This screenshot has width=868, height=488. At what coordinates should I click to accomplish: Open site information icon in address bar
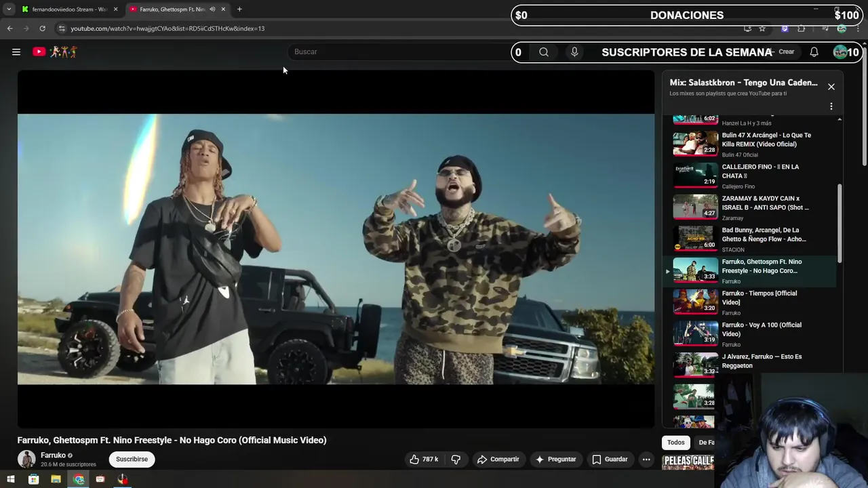click(62, 28)
